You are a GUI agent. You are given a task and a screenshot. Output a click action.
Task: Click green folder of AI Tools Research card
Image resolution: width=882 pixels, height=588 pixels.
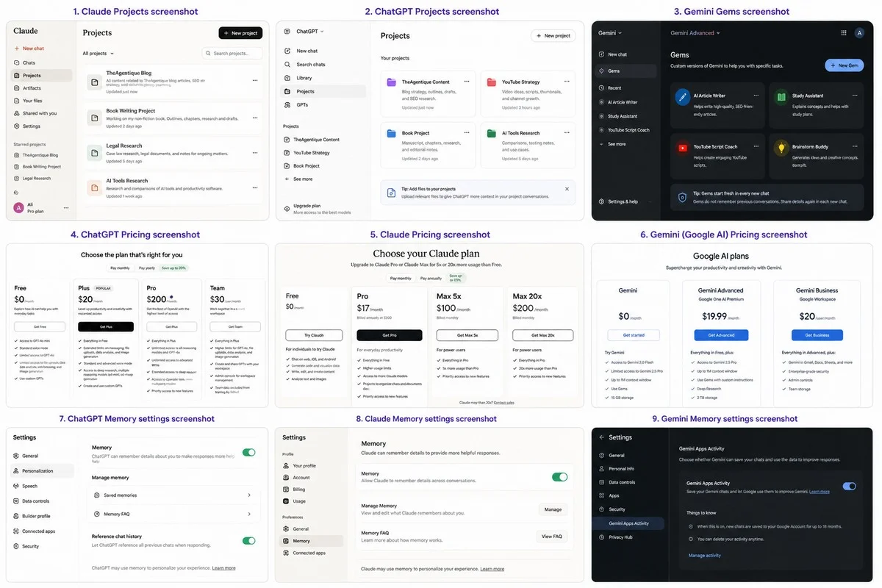(x=491, y=134)
